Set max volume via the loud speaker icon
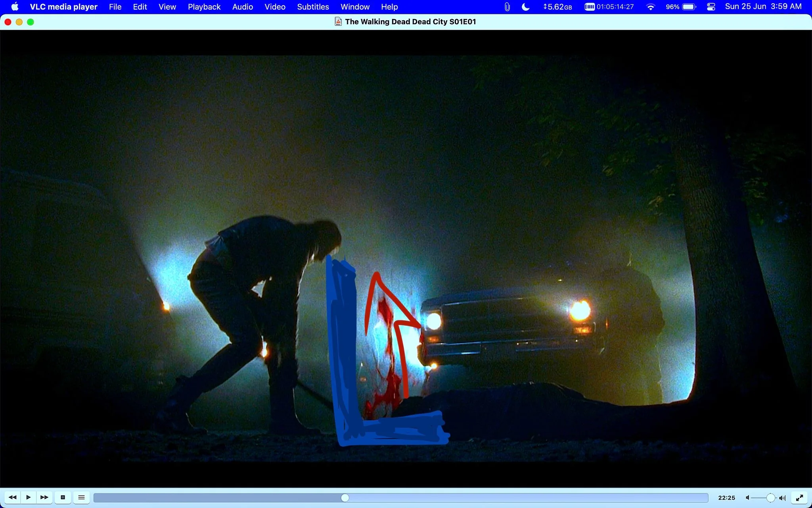 coord(782,498)
